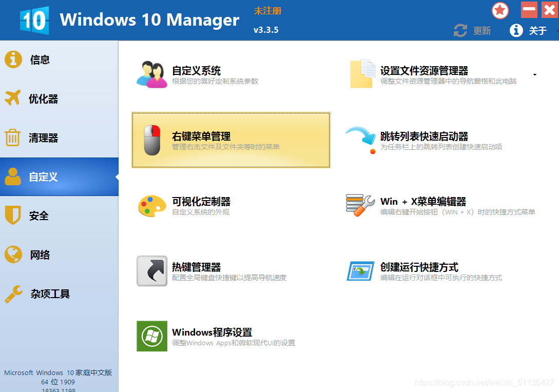Click description 根据您的喜好定制系统参数
559x392 pixels.
click(x=215, y=81)
